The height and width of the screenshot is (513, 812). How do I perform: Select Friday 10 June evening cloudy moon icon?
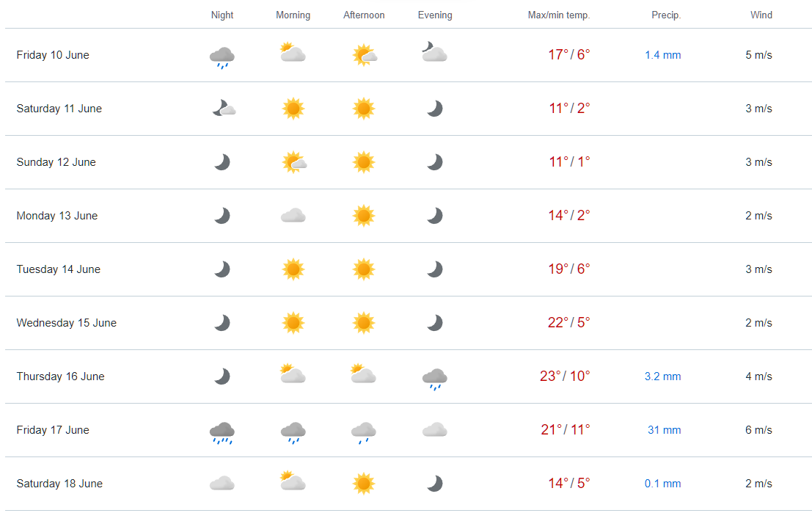click(434, 52)
